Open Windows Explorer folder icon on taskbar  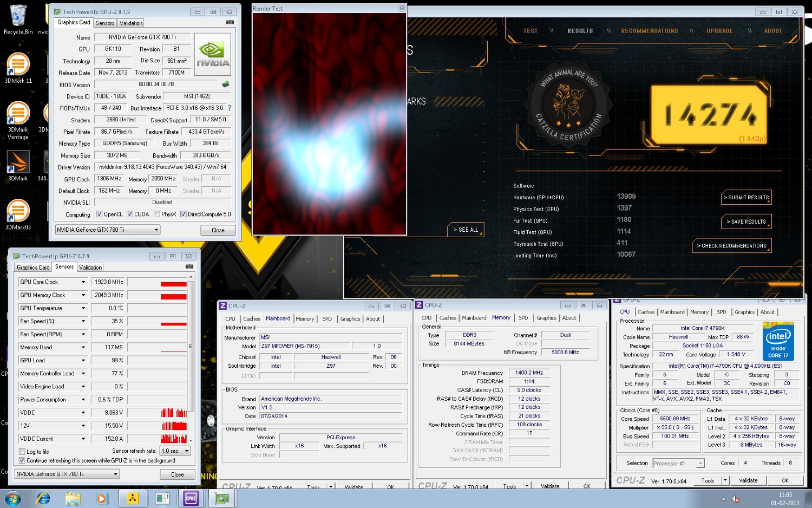pyautogui.click(x=73, y=498)
